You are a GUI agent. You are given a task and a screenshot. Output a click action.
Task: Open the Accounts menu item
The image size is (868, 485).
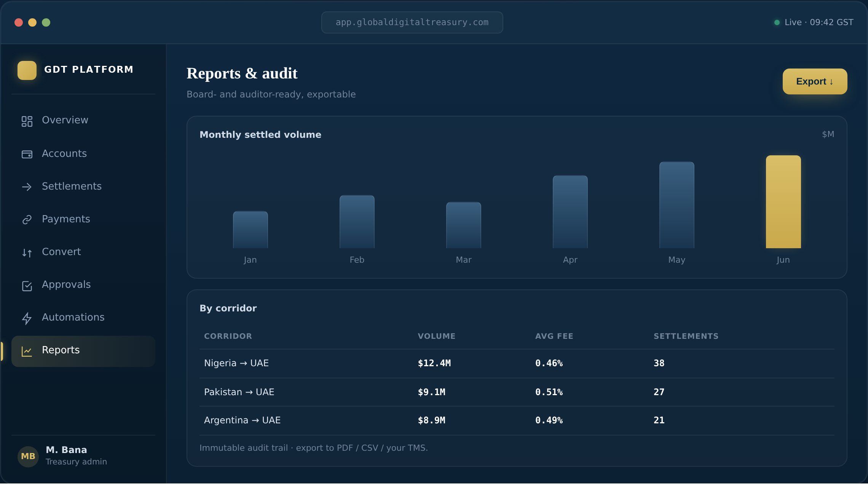point(83,154)
